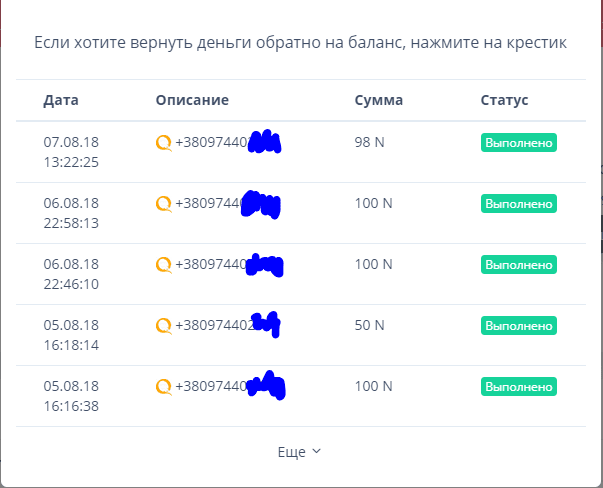The image size is (603, 488).
Task: Click Выполнено status in 06.08.18 22:58:13 row
Action: pyautogui.click(x=519, y=204)
